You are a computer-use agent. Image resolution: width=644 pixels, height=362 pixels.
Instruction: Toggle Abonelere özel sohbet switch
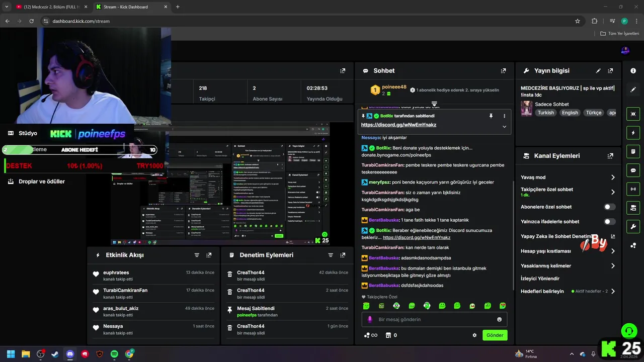[609, 207]
